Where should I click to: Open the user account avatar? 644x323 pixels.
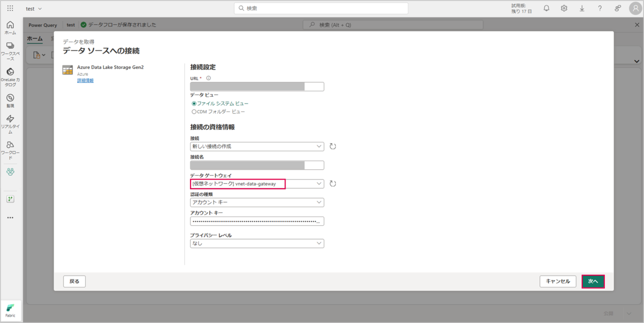635,9
